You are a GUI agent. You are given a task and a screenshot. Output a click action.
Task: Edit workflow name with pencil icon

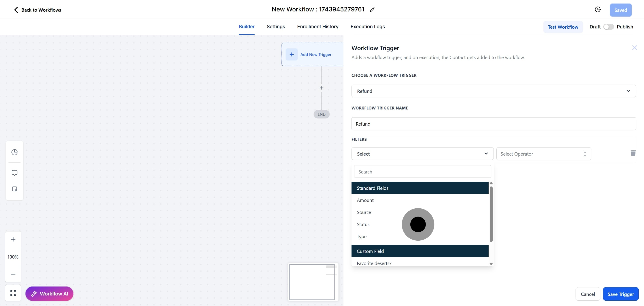[x=372, y=9]
